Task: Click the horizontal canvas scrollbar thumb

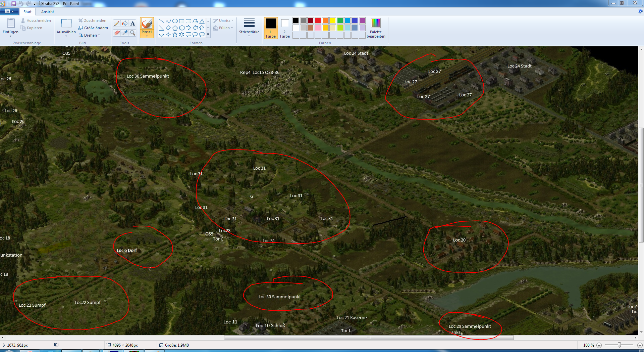Action: pyautogui.click(x=369, y=338)
